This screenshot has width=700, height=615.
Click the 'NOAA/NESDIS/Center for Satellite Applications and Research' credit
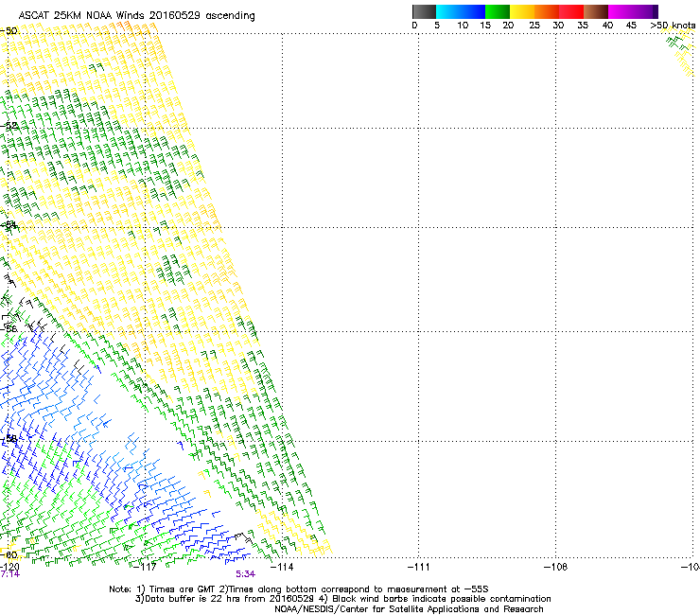coord(409,608)
